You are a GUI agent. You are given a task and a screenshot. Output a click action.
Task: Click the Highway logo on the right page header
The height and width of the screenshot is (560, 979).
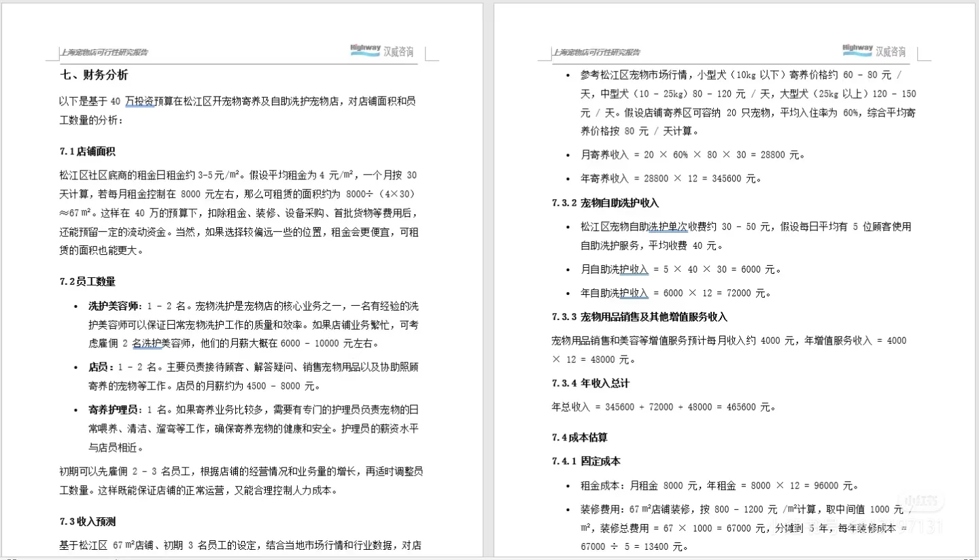[857, 51]
